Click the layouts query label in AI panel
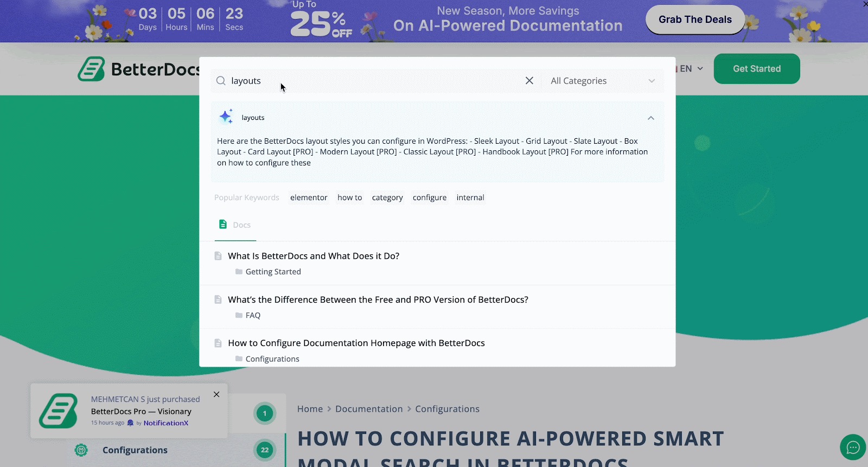Screen dimensions: 868x467 click(x=253, y=118)
